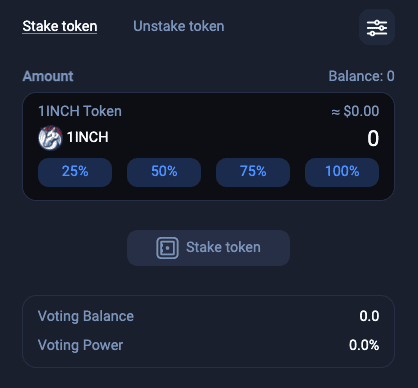Choose the 100% amount preset

[x=342, y=172]
